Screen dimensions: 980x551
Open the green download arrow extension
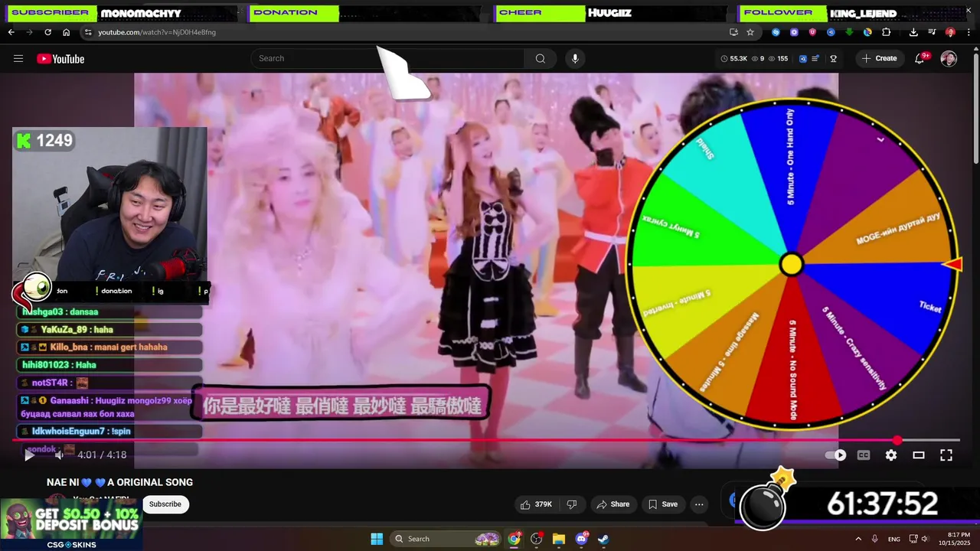[x=849, y=32]
